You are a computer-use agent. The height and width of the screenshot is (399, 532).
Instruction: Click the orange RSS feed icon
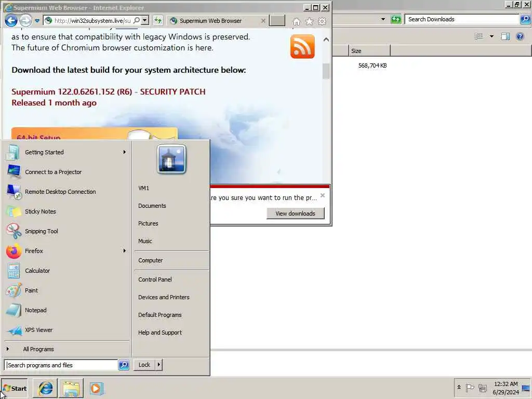(302, 46)
